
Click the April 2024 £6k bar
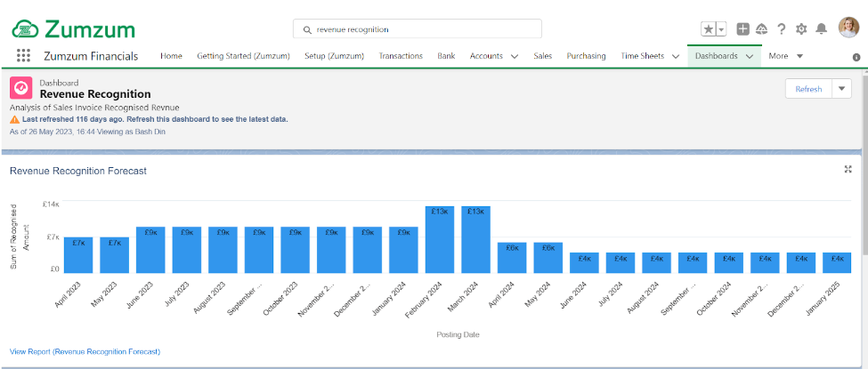pos(512,258)
